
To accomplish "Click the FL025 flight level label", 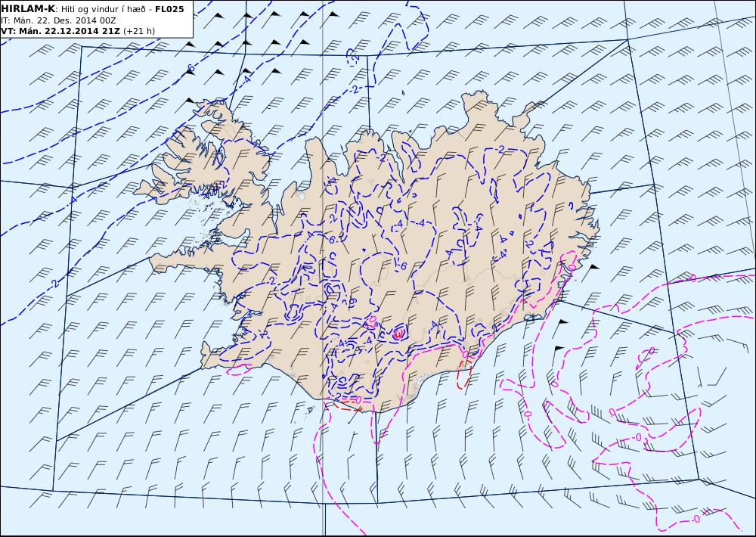I will (x=169, y=9).
